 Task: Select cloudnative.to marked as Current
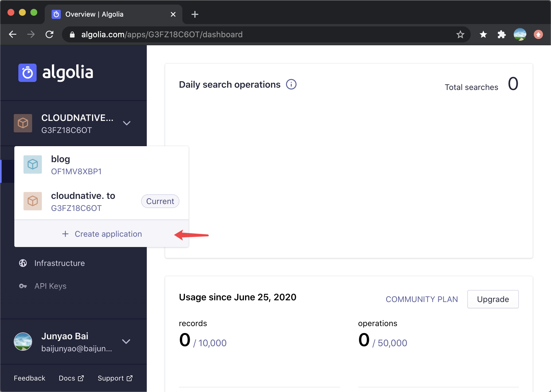coord(83,201)
